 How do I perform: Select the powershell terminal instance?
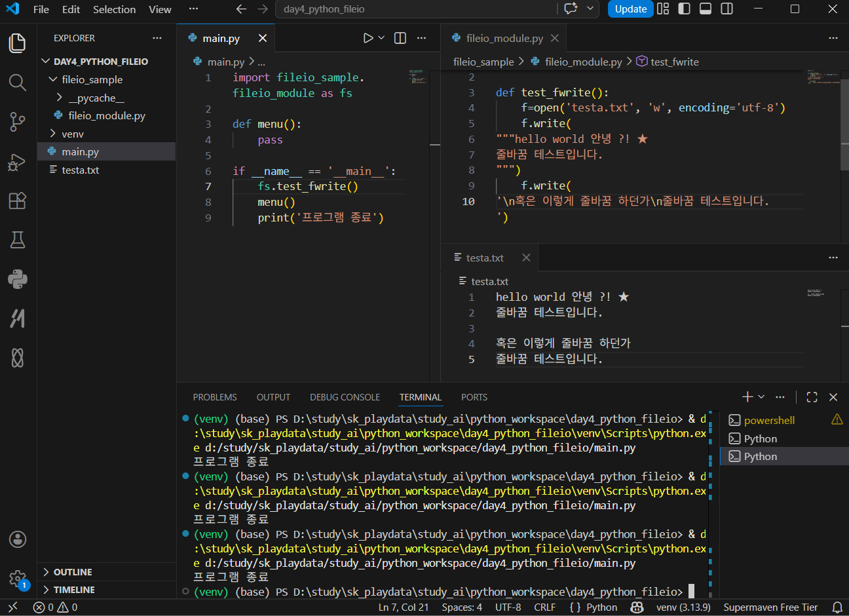coord(784,421)
